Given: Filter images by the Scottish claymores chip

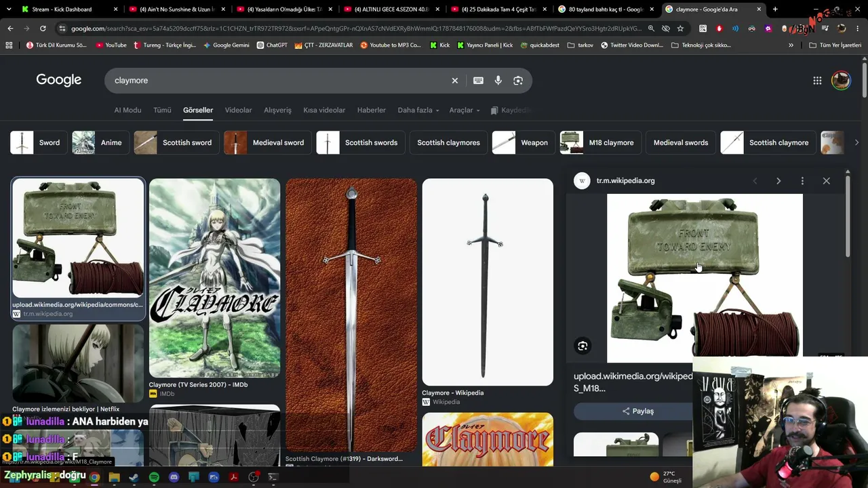Looking at the screenshot, I should [448, 143].
